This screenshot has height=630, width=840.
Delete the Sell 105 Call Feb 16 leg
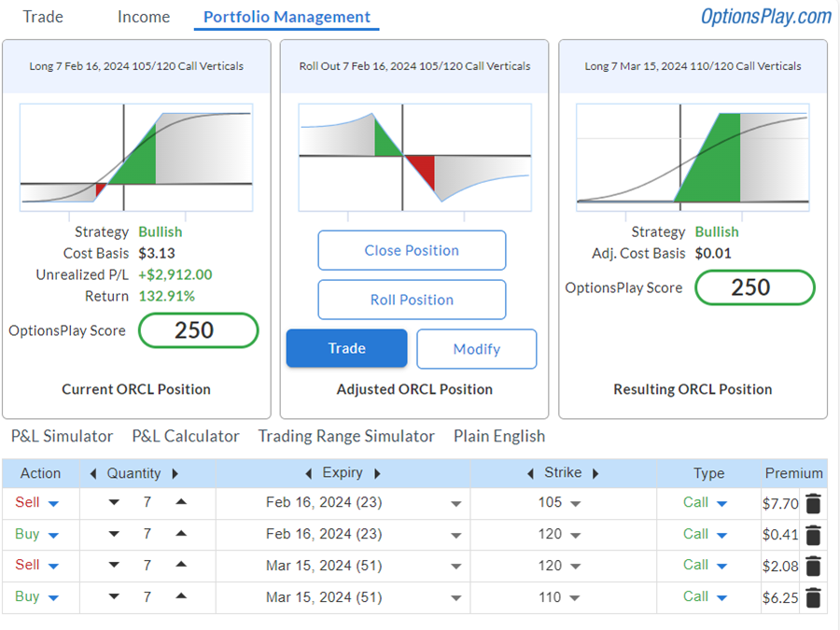coord(813,504)
